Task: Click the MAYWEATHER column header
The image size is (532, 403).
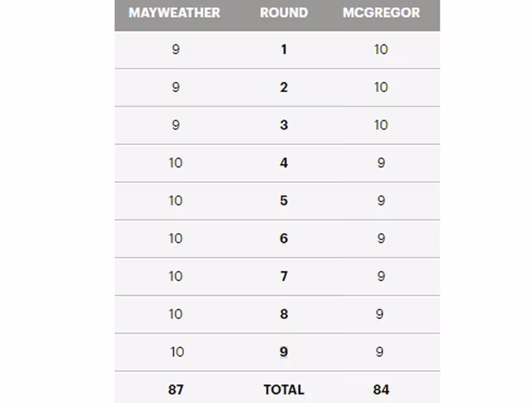Action: (x=175, y=13)
